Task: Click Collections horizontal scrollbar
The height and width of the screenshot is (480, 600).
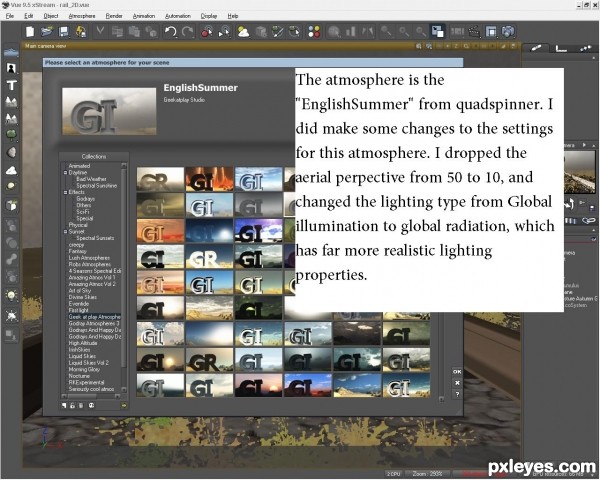Action: pyautogui.click(x=91, y=396)
